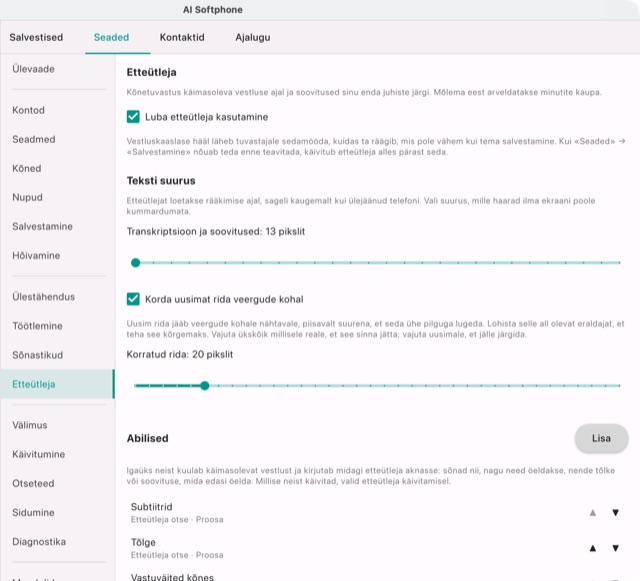Select the Tõlge assistant row

(378, 548)
